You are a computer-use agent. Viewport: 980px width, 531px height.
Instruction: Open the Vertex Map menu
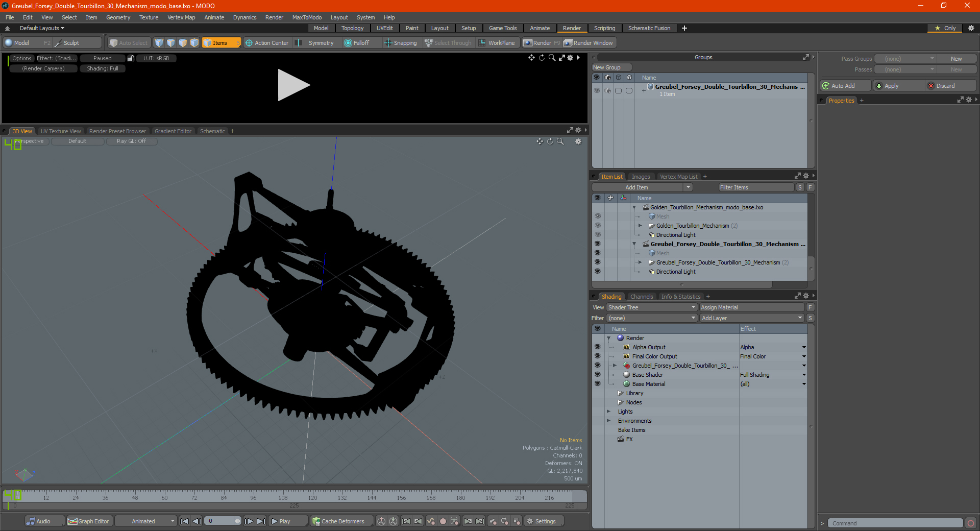tap(181, 17)
